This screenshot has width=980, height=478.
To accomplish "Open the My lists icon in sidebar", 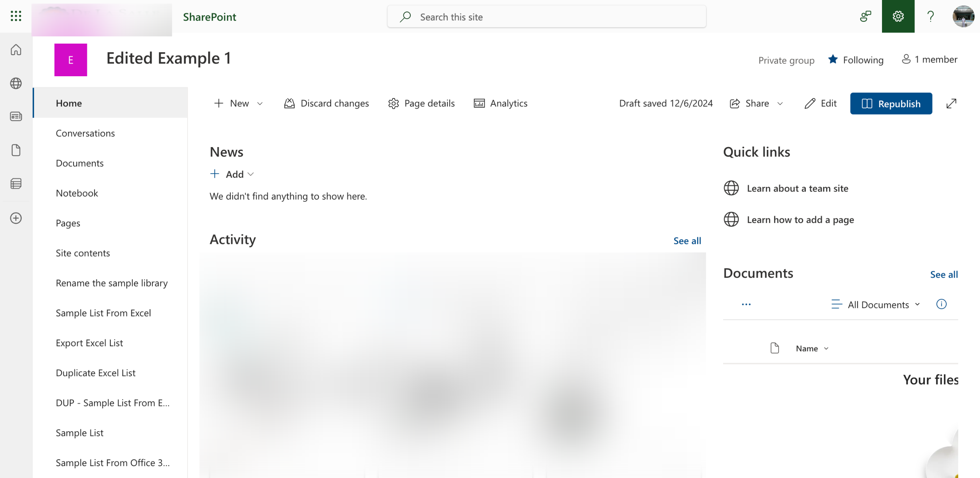I will click(16, 184).
